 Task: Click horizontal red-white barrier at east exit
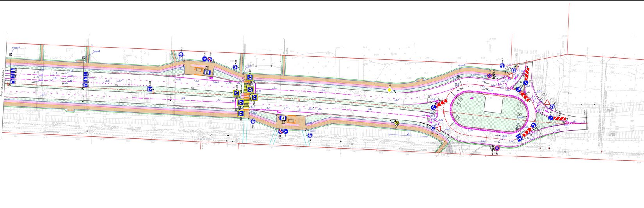click(559, 119)
